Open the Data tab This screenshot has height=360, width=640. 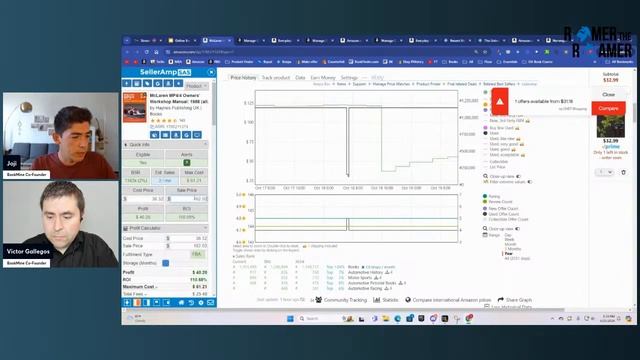(x=300, y=78)
